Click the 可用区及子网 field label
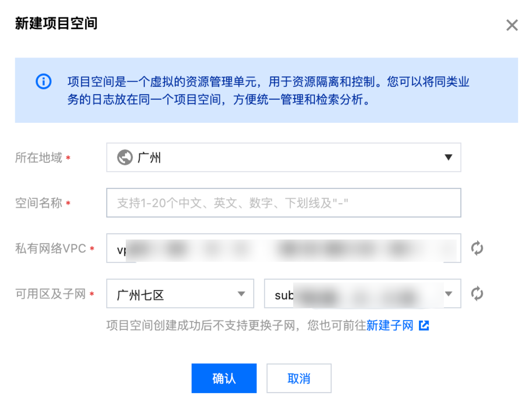The height and width of the screenshot is (404, 532). [x=50, y=294]
